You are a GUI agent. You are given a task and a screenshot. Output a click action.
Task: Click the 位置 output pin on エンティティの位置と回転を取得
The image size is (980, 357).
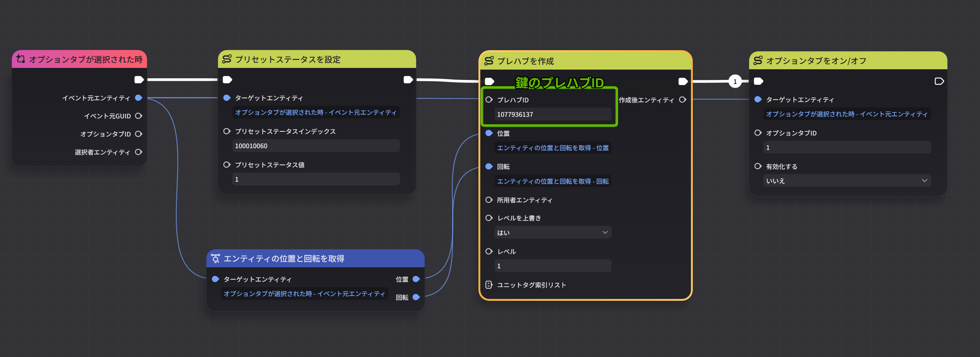416,279
